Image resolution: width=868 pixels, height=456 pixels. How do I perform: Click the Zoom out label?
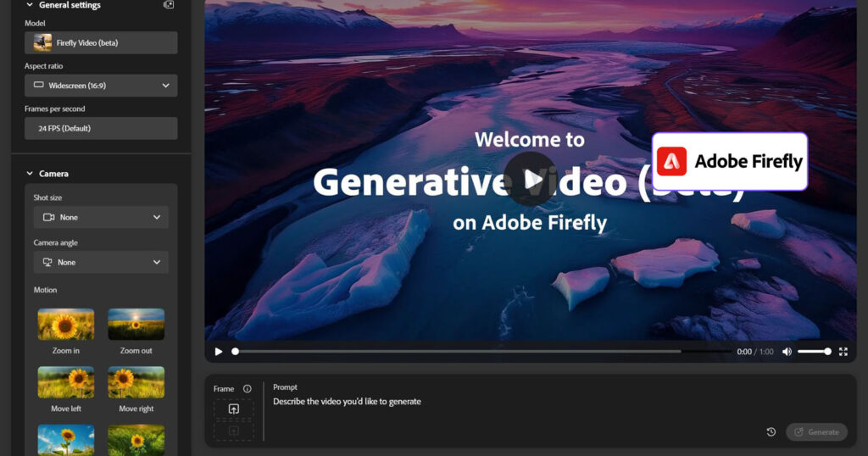tap(136, 351)
